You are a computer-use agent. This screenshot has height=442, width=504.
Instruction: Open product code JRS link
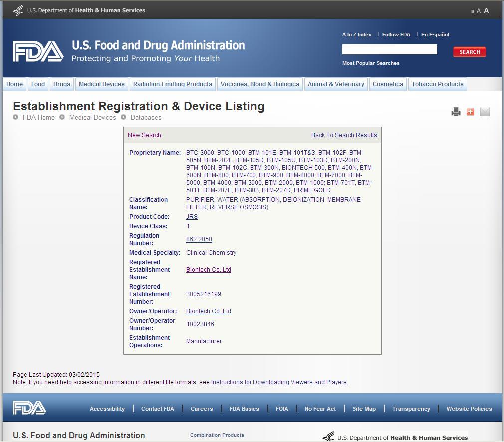(192, 217)
